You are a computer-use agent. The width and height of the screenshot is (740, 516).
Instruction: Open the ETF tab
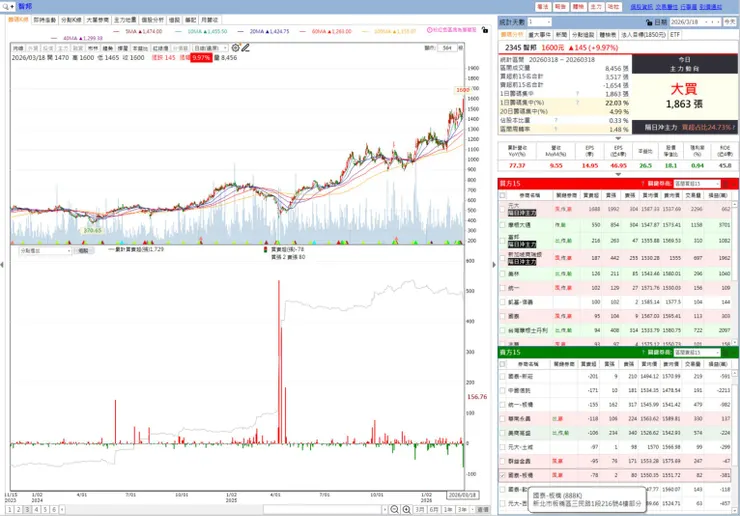[675, 35]
